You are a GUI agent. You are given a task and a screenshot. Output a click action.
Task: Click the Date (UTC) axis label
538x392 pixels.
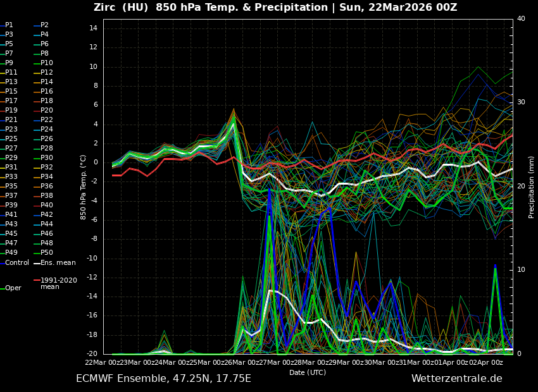tap(308, 372)
